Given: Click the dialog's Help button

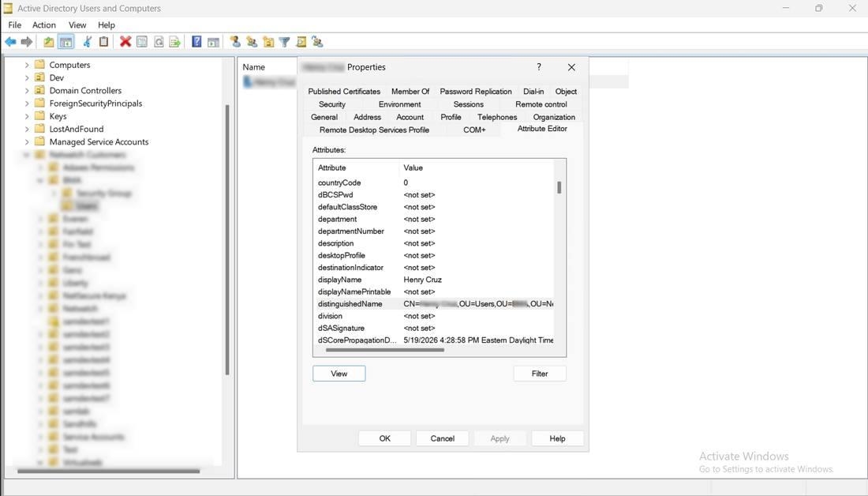Looking at the screenshot, I should pyautogui.click(x=557, y=438).
